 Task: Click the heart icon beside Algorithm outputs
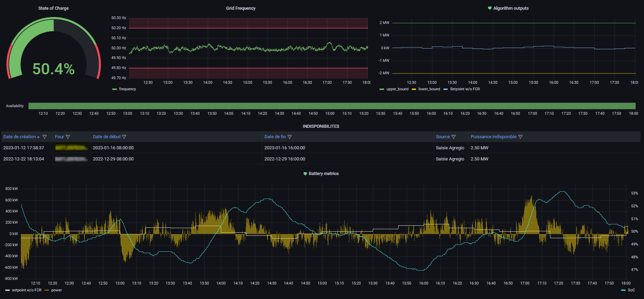pyautogui.click(x=490, y=8)
